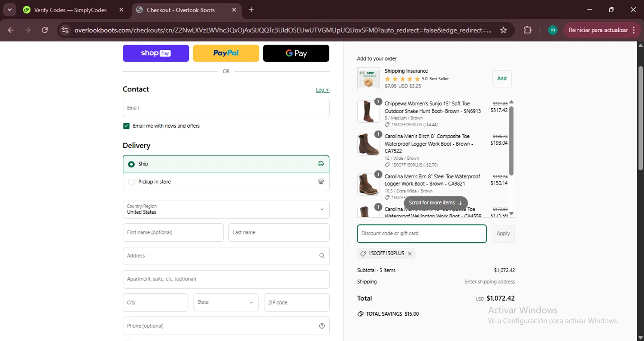
Task: Open site information icon in address bar
Action: click(x=65, y=30)
